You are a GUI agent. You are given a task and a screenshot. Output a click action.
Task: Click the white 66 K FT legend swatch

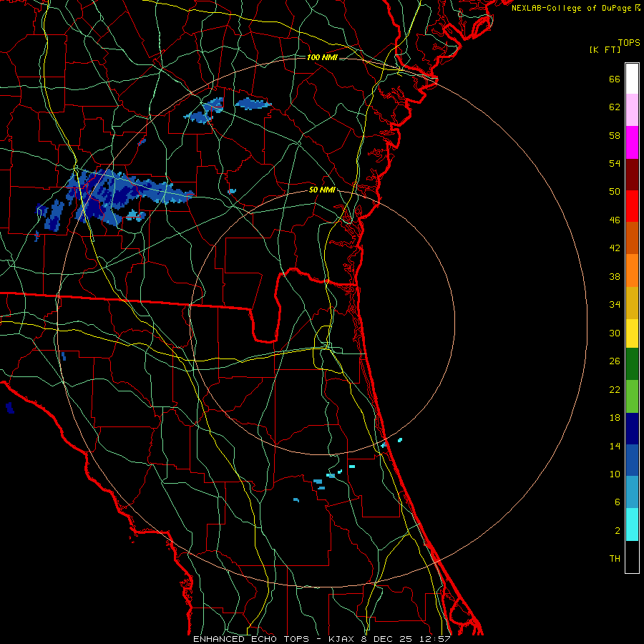632,79
